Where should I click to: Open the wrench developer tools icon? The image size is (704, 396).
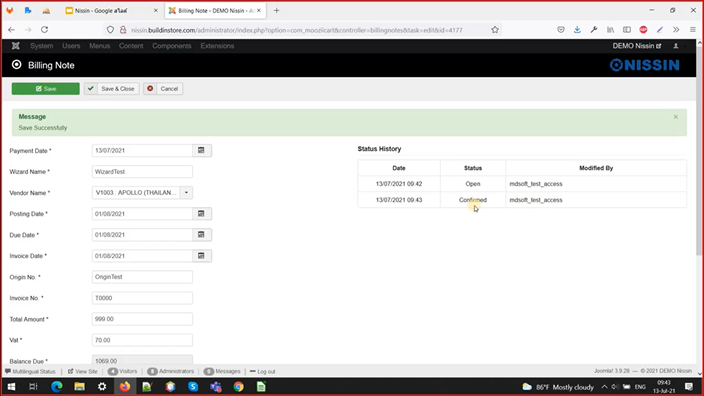click(x=594, y=30)
